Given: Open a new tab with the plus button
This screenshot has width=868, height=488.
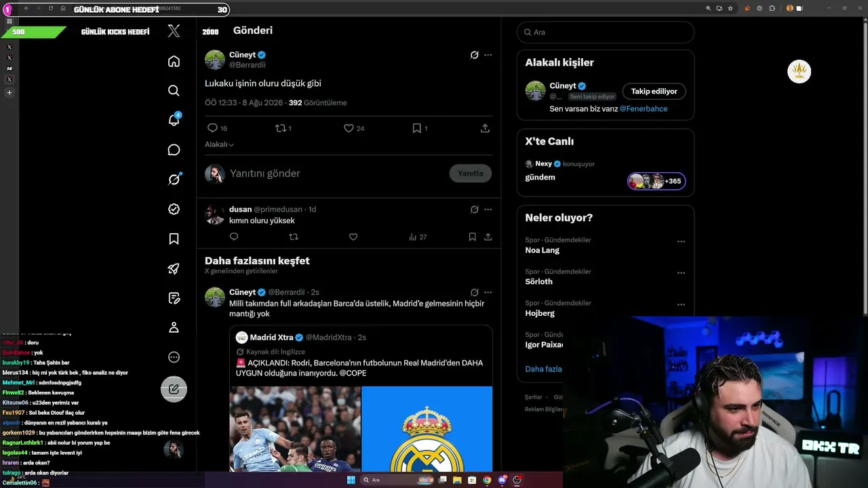Looking at the screenshot, I should [9, 93].
